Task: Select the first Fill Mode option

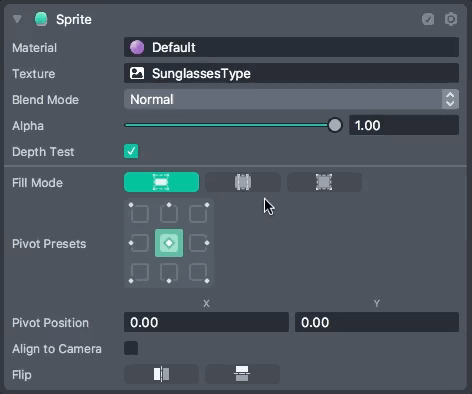Action: pos(161,182)
